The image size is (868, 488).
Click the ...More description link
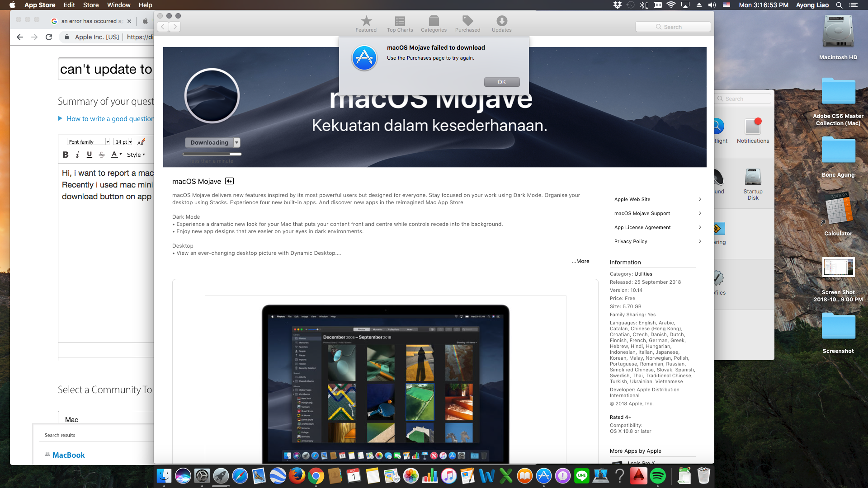580,261
